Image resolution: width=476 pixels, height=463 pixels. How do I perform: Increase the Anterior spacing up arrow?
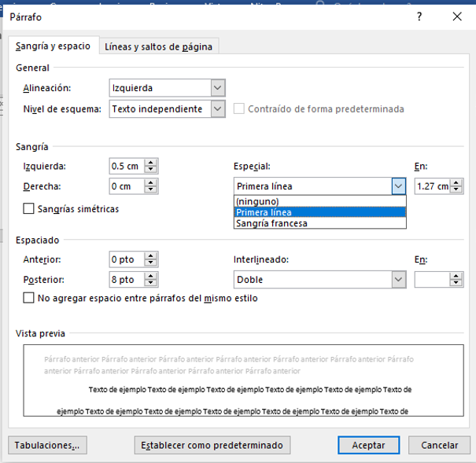coord(151,255)
